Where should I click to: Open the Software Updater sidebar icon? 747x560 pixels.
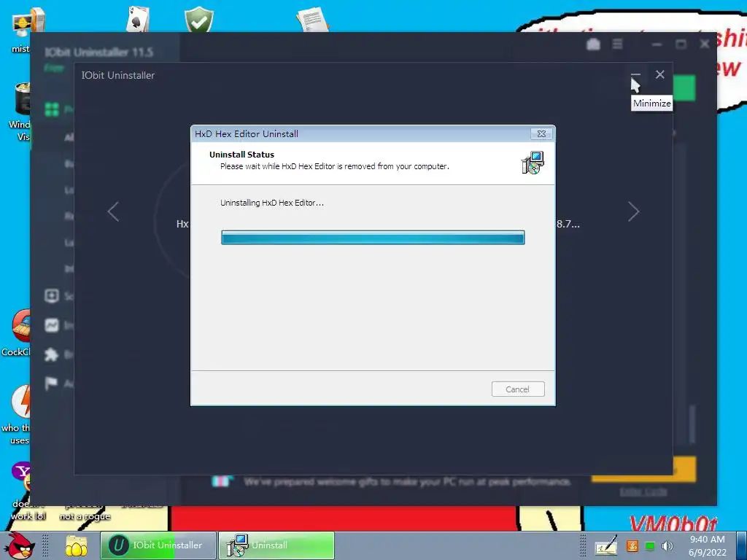[x=52, y=296]
